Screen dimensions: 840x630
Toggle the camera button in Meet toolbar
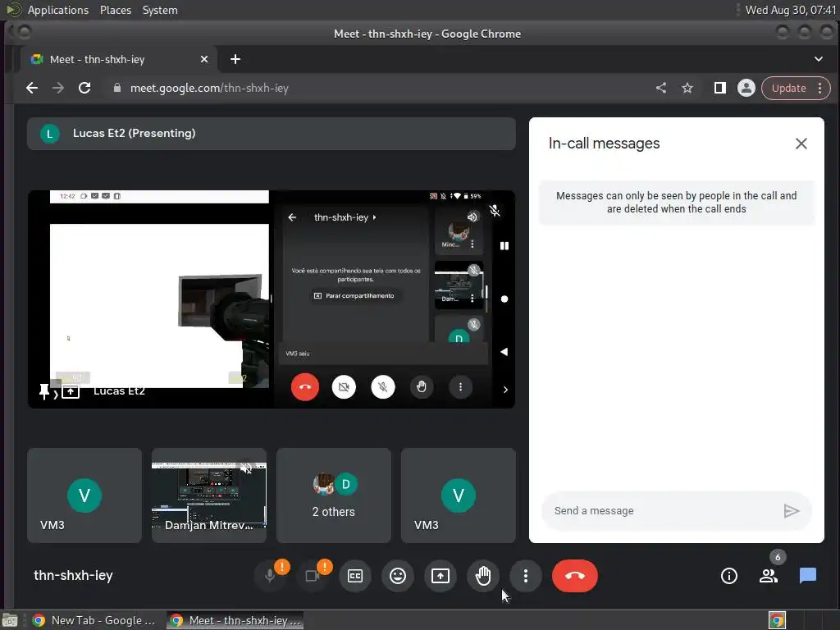[313, 576]
